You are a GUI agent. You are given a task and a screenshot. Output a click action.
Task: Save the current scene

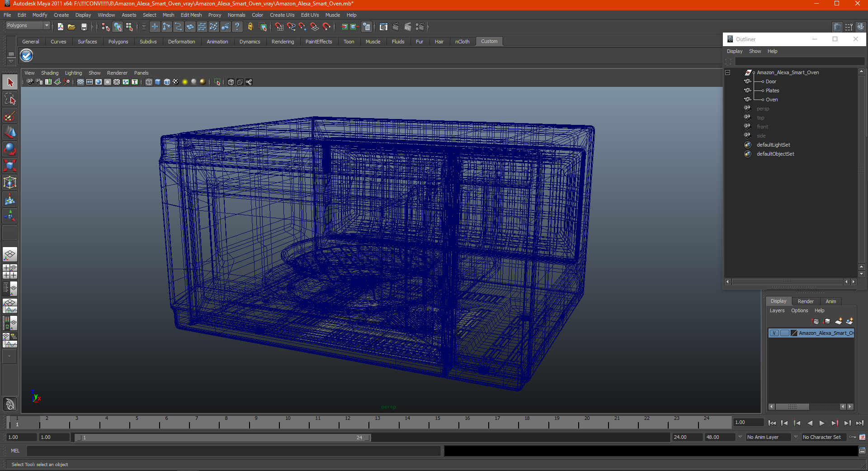click(x=84, y=27)
